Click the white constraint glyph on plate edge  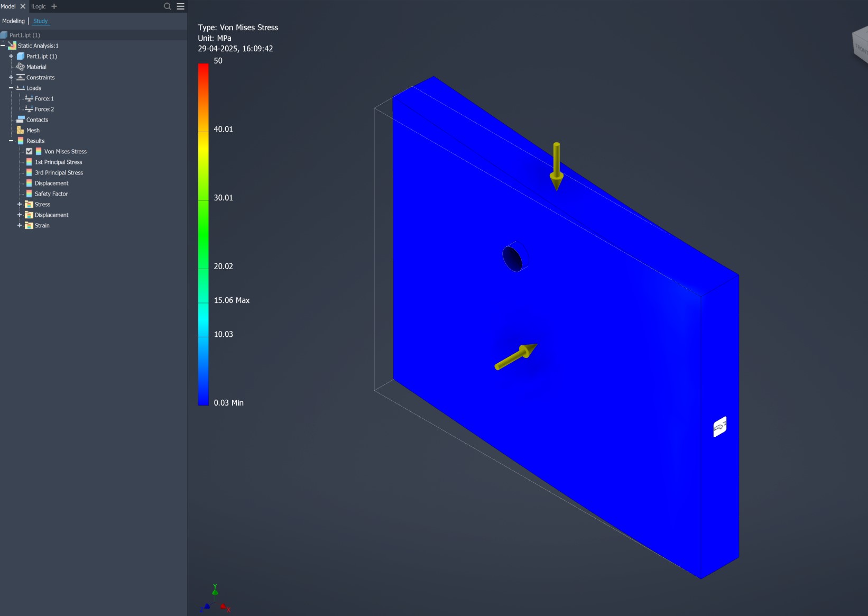pos(719,427)
